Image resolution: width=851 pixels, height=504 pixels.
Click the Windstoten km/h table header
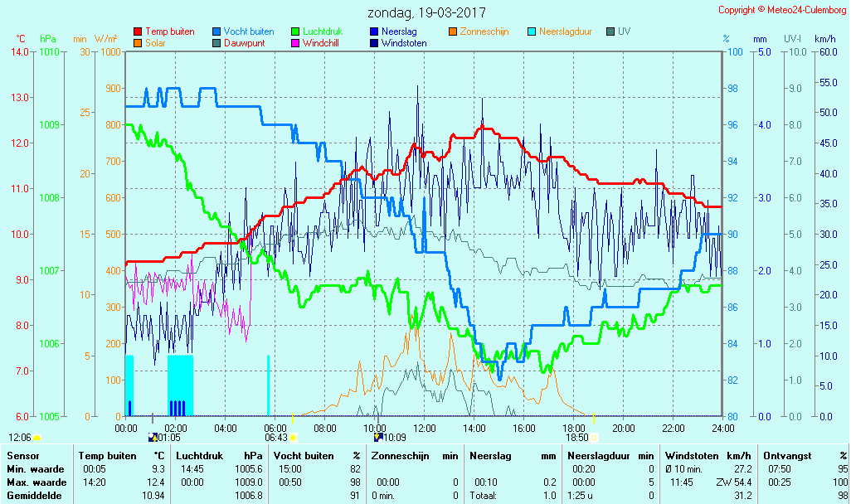point(695,456)
